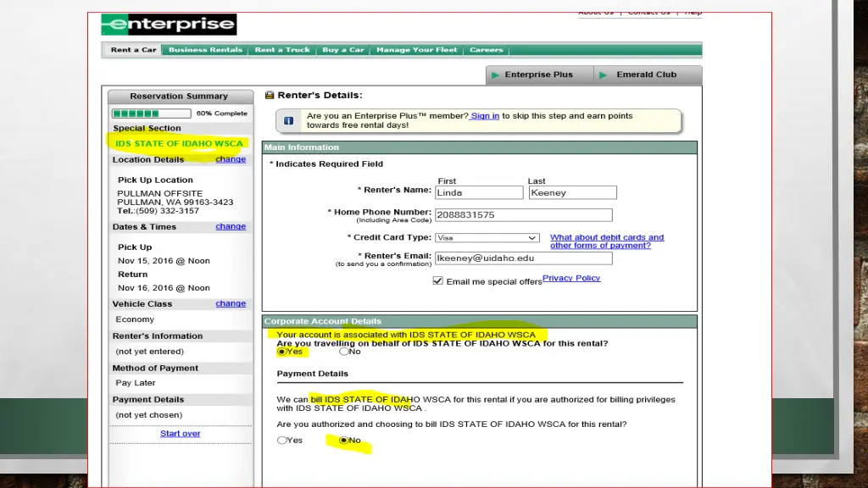Click the Sign in link

pyautogui.click(x=485, y=116)
